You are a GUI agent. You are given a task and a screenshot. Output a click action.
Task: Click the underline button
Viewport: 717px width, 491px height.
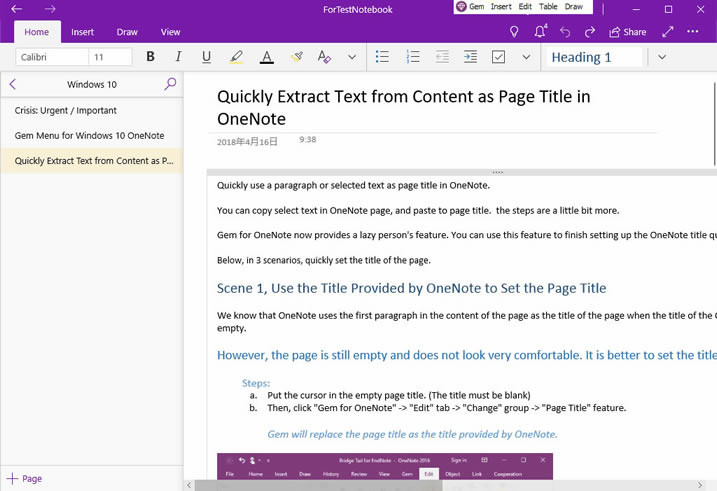tap(207, 57)
